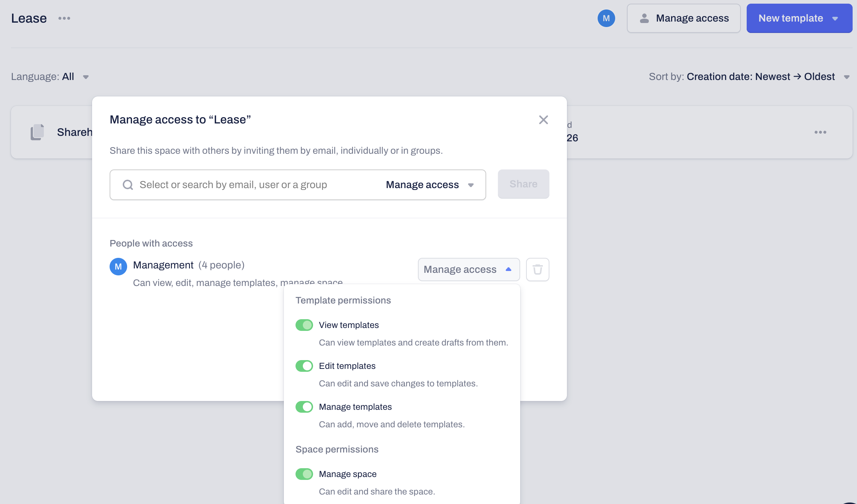
Task: Click the header Manage access button
Action: tap(683, 18)
